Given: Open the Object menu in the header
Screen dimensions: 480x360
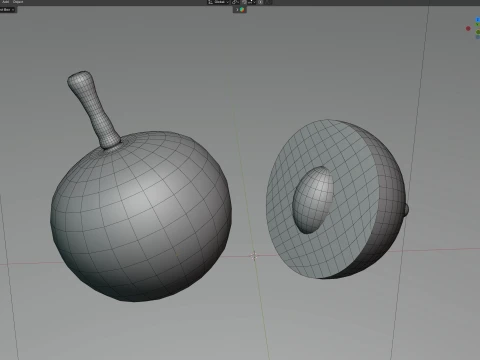Looking at the screenshot, I should pos(18,2).
